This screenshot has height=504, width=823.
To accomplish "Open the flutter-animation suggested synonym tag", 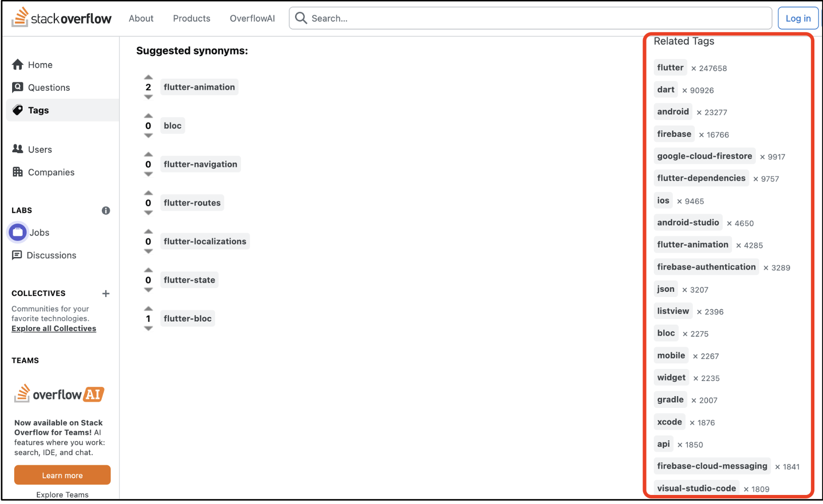I will click(199, 87).
